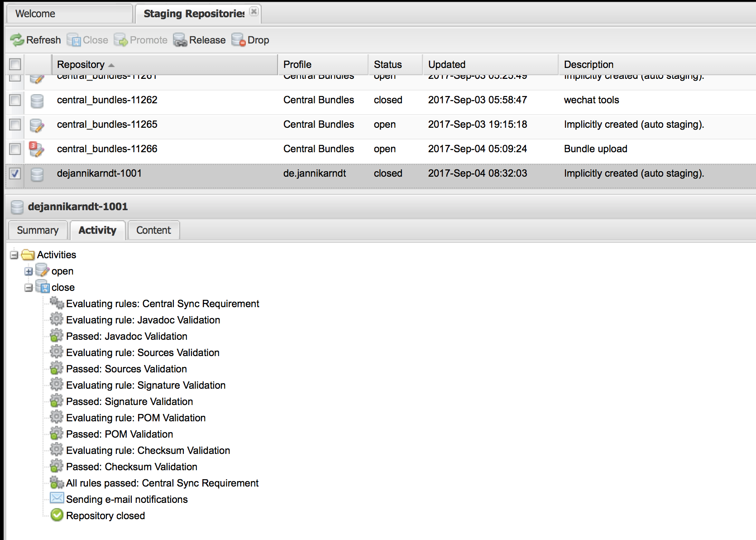This screenshot has width=756, height=540.
Task: Open the Activity tab
Action: [x=97, y=230]
